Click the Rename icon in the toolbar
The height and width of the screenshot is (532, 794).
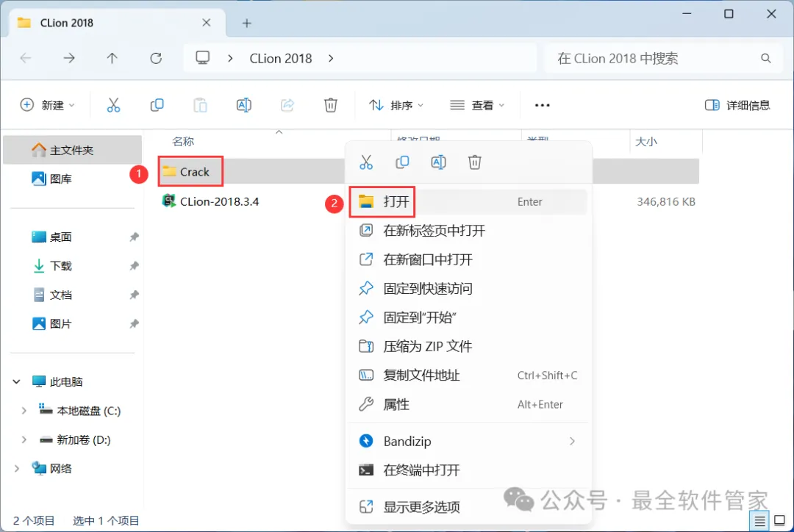point(243,105)
